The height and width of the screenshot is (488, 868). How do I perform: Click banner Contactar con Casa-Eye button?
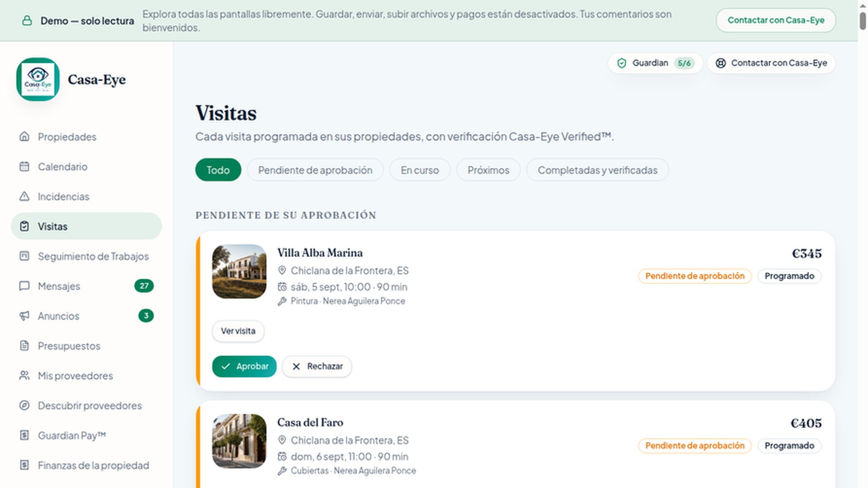[x=776, y=20]
